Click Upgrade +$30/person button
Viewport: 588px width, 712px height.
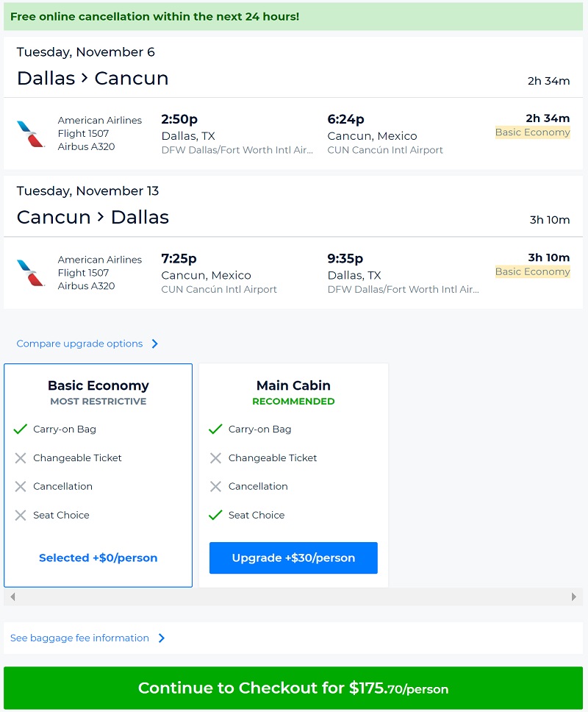(293, 558)
